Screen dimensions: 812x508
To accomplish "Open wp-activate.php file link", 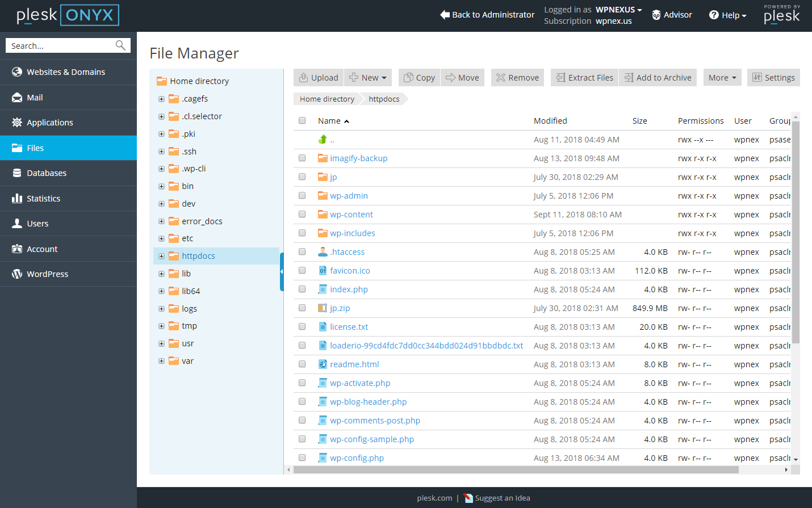I will [x=360, y=383].
